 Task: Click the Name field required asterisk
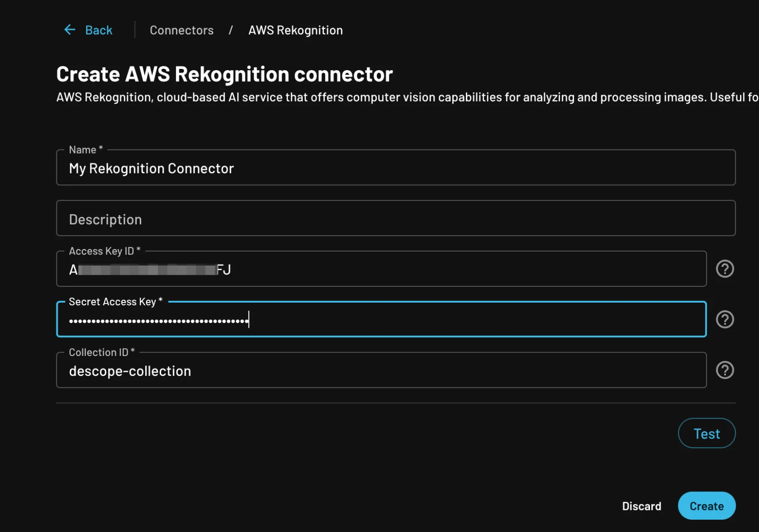tap(100, 149)
